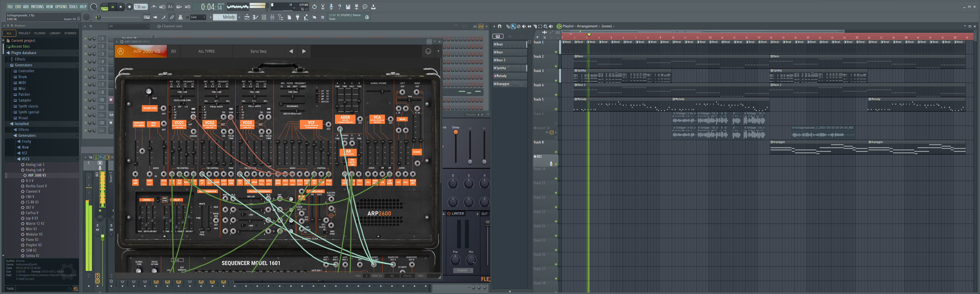Click the audio editor scissors icon
The image size is (980, 294).
point(323,7)
